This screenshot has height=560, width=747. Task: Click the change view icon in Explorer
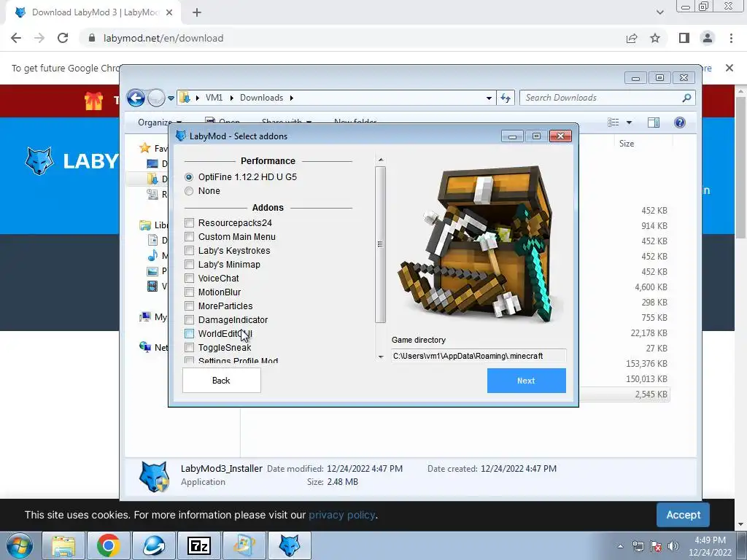[x=613, y=122]
